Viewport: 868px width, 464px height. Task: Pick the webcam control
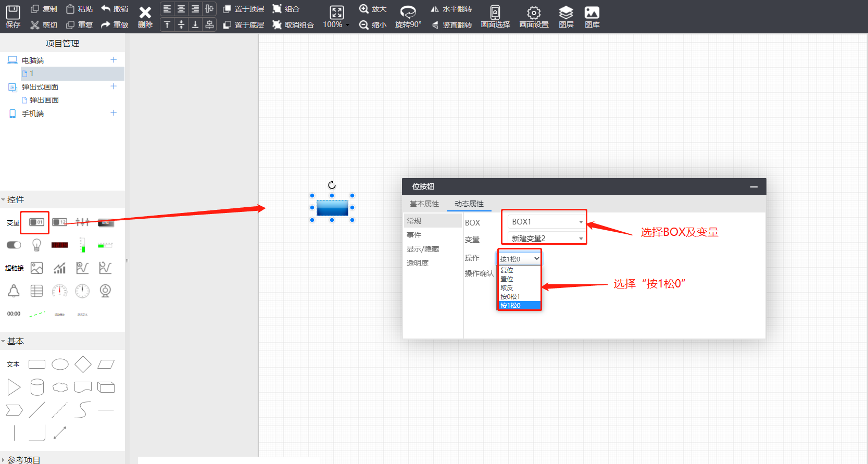coord(105,291)
